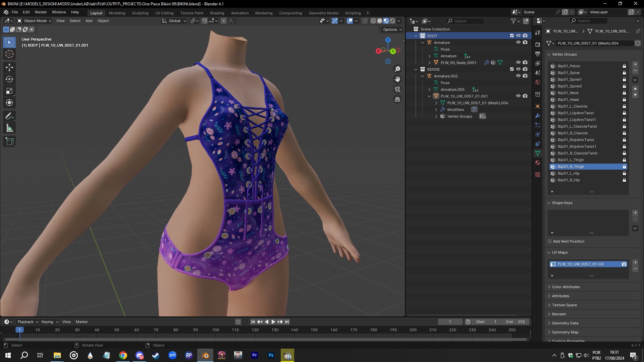The width and height of the screenshot is (644, 362).
Task: Click the Options button in viewport header
Action: point(391,29)
